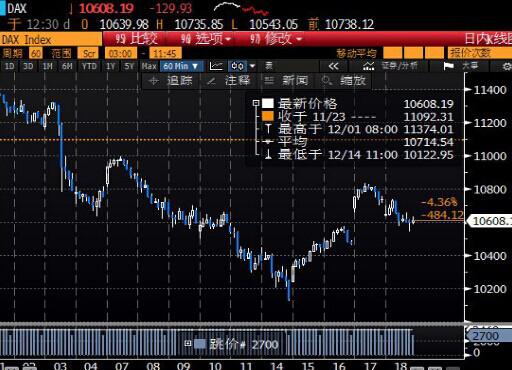Open the table view icon
This screenshot has height=370, width=512.
(269, 66)
